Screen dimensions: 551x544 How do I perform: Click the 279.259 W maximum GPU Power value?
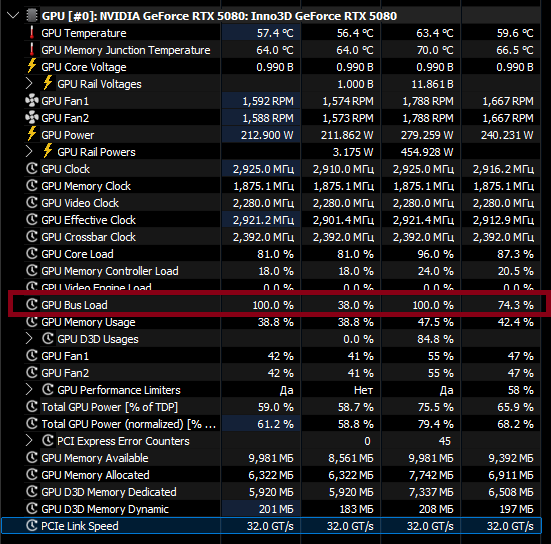click(427, 135)
